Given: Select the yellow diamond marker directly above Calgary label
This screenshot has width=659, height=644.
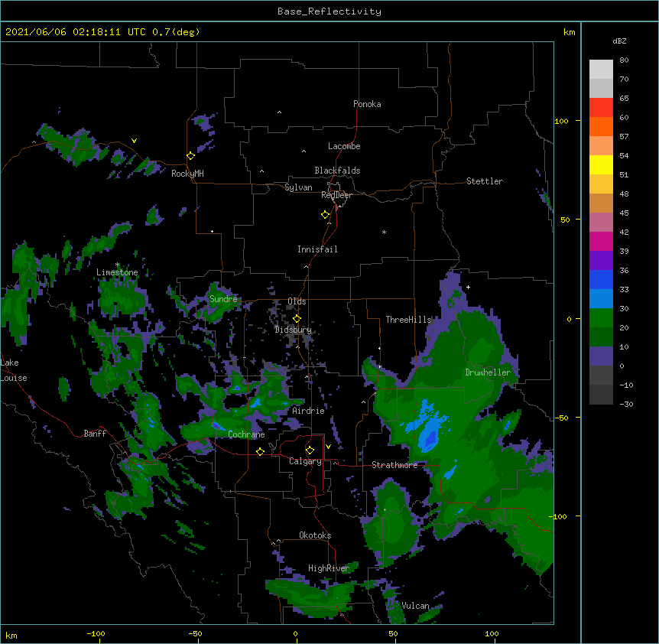Looking at the screenshot, I should click(x=310, y=450).
